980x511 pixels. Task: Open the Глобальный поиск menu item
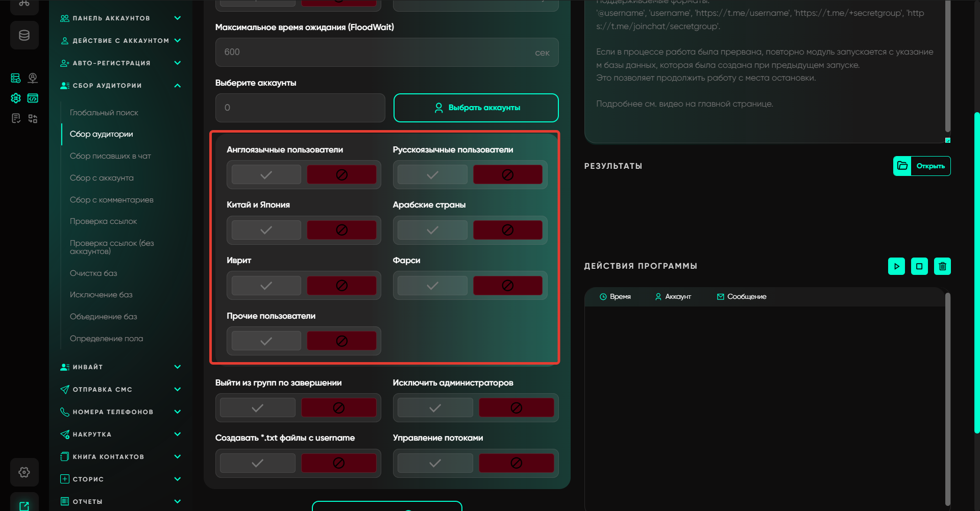pos(104,113)
